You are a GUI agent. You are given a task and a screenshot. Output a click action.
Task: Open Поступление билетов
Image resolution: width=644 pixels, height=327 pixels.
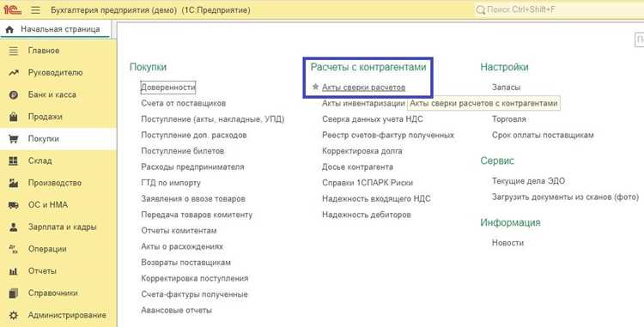pos(183,151)
